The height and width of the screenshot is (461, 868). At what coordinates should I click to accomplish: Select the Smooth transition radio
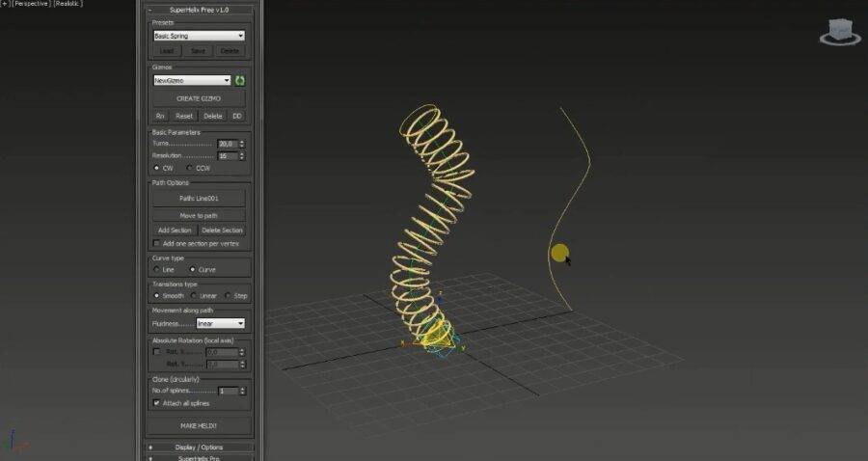pos(156,295)
